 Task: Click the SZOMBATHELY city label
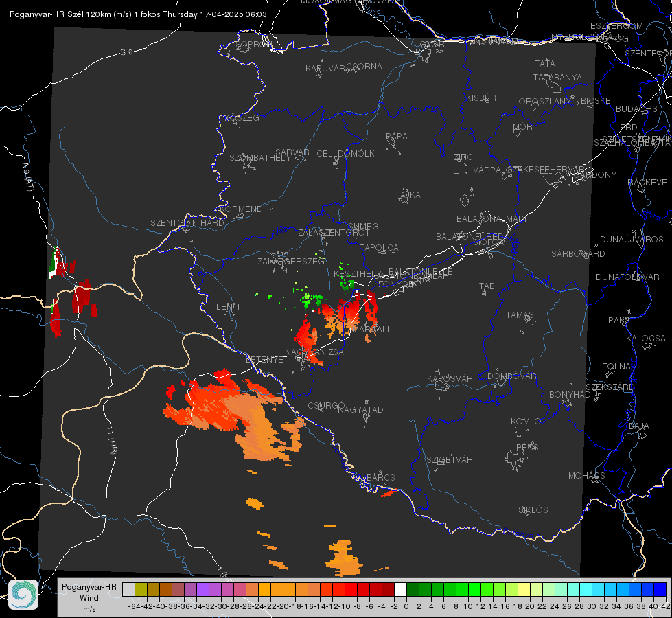pyautogui.click(x=260, y=158)
